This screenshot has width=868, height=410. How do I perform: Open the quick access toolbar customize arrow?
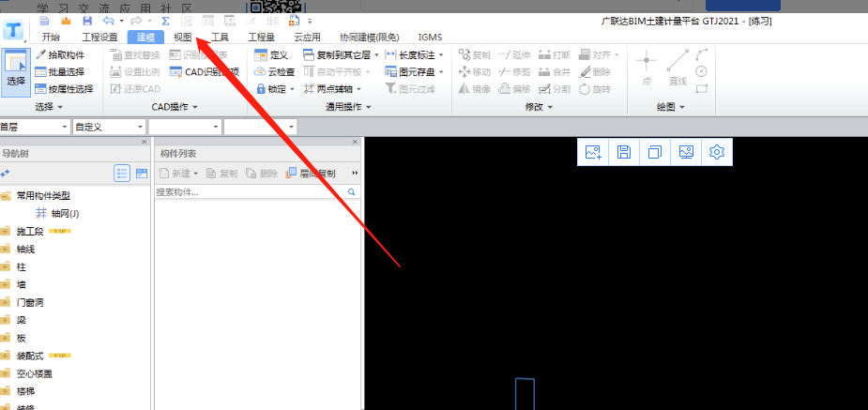(x=310, y=22)
